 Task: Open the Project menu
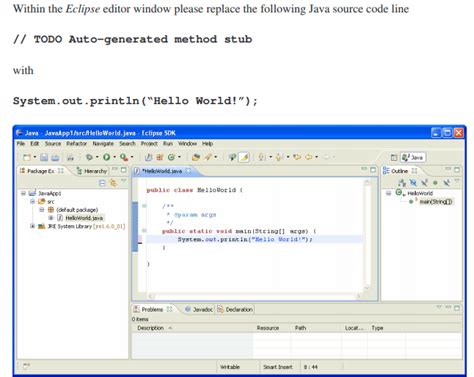coord(149,144)
